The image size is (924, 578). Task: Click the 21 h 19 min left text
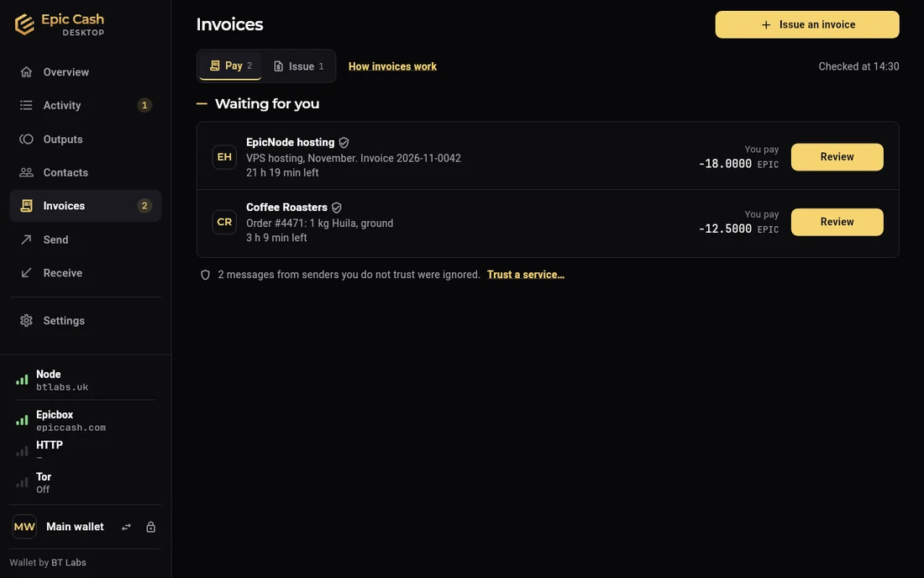(282, 172)
